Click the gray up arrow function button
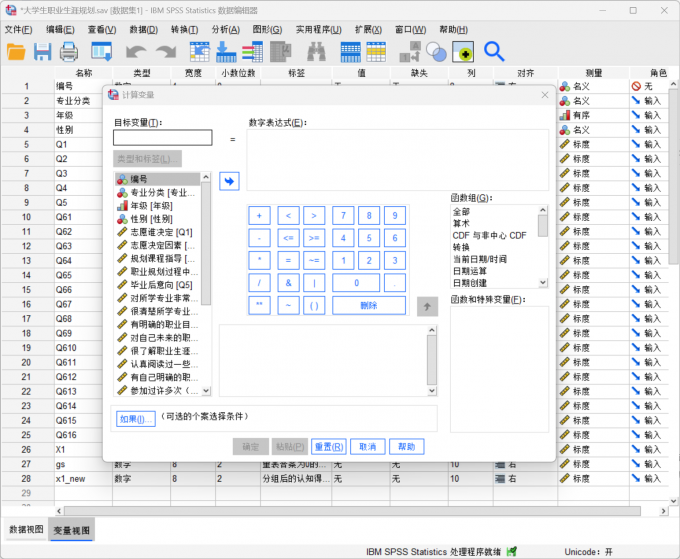The image size is (680, 559). pos(427,307)
